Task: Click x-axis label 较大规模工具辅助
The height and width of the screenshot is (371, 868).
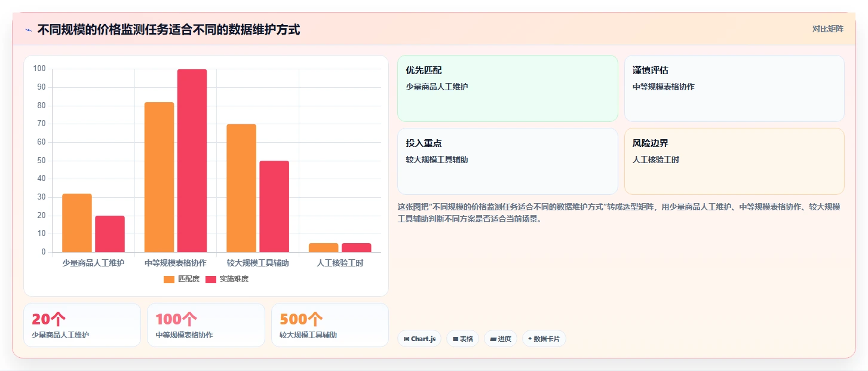Action: [257, 263]
